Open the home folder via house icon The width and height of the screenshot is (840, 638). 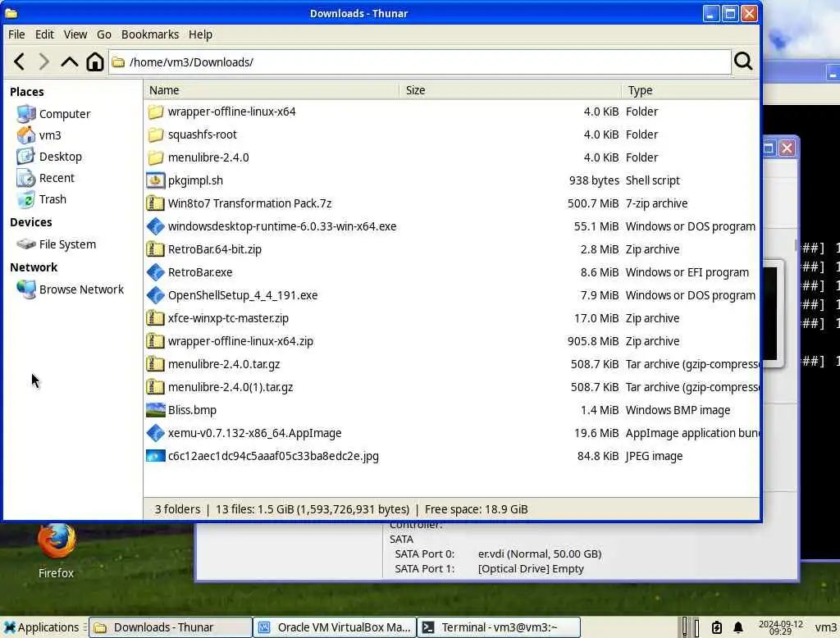95,62
